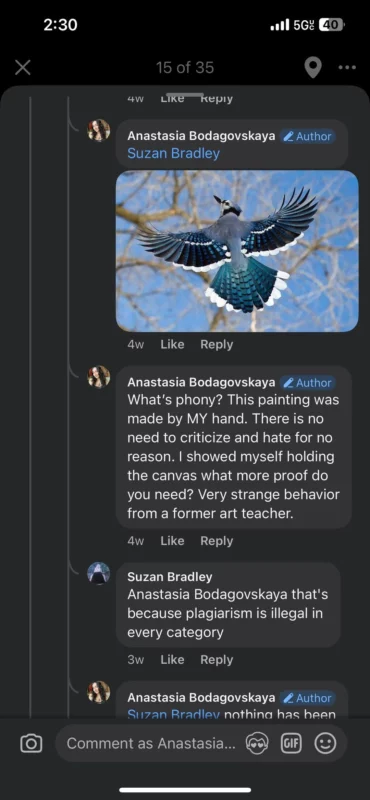Tap the drag handle at sheet top

(x=185, y=95)
